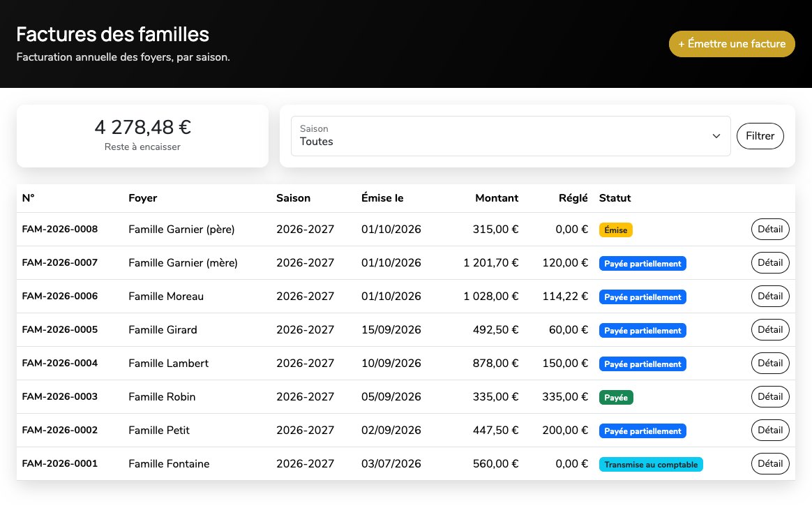Click invoice number FAM-2026-0003
Image resolution: width=812 pixels, height=531 pixels.
pos(59,397)
